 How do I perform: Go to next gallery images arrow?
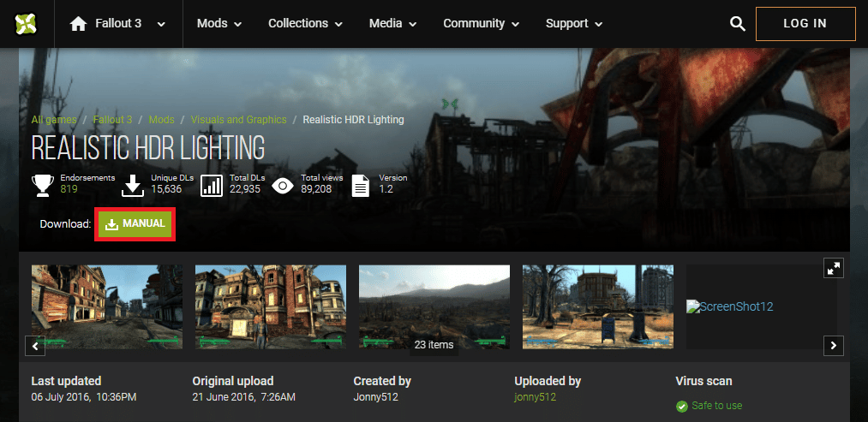point(833,346)
